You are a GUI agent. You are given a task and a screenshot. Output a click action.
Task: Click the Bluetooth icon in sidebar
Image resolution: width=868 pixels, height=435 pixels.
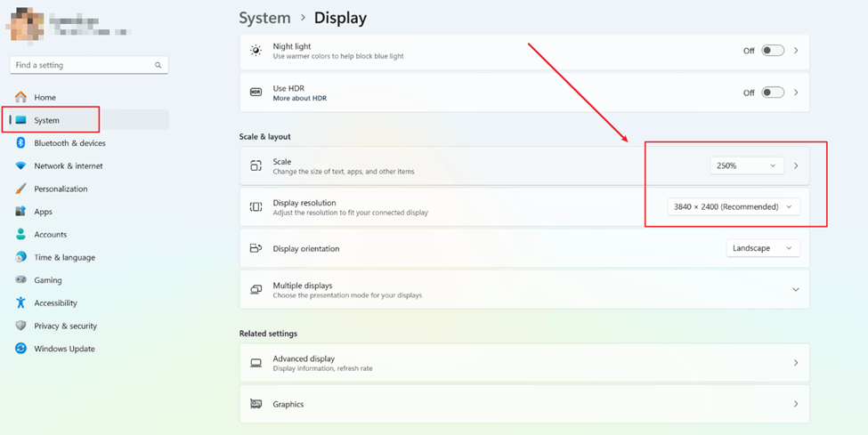pyautogui.click(x=21, y=143)
